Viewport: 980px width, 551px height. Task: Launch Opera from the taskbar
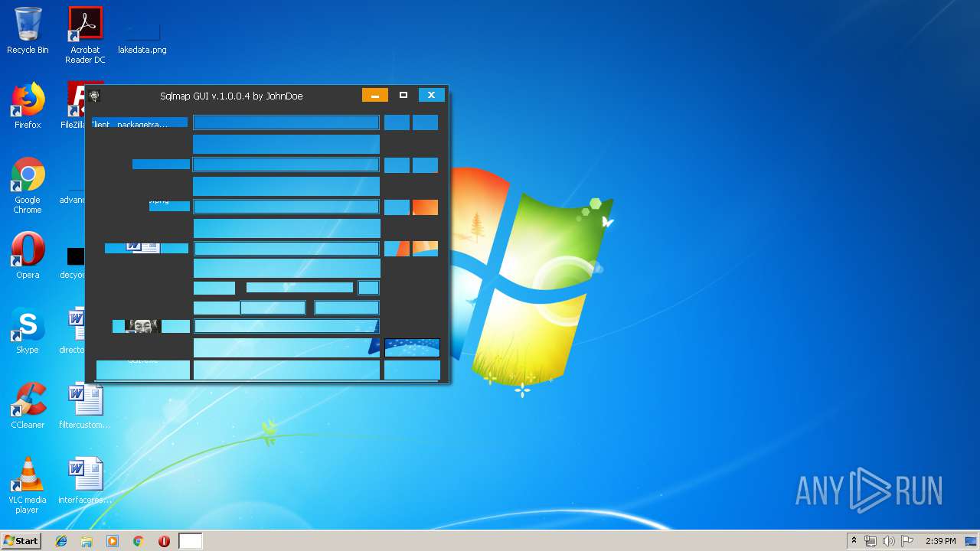[164, 541]
